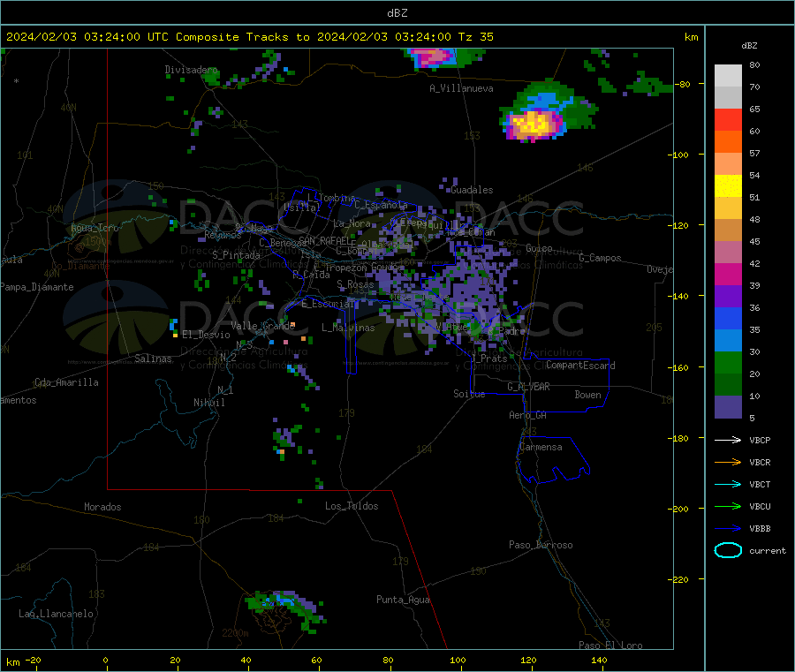
Task: Click the 'Guadales' map label
Action: point(472,190)
